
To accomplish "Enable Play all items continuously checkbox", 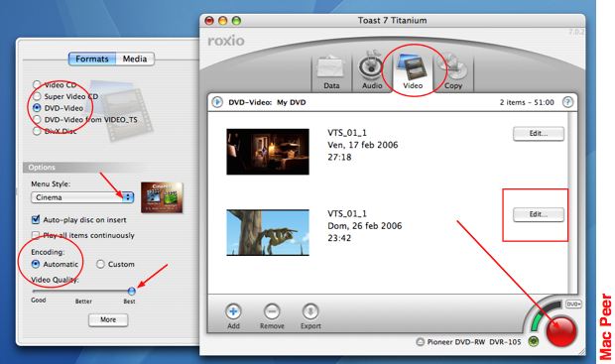I will 36,235.
